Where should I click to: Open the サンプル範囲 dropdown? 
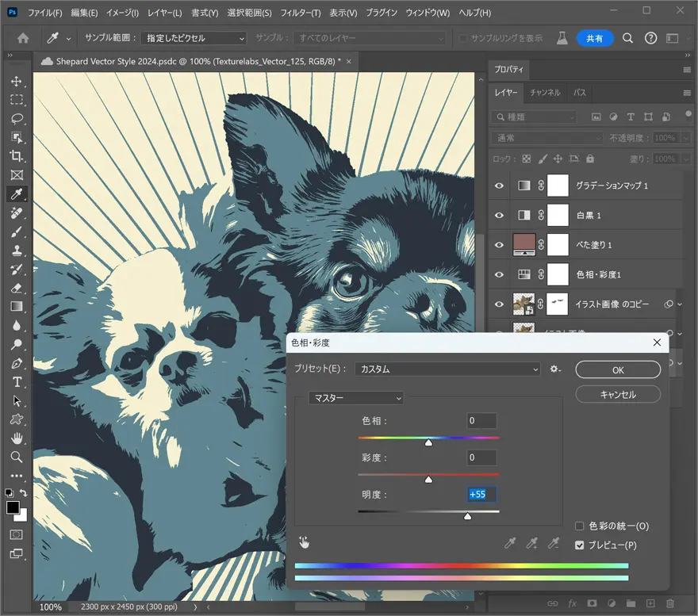(194, 38)
